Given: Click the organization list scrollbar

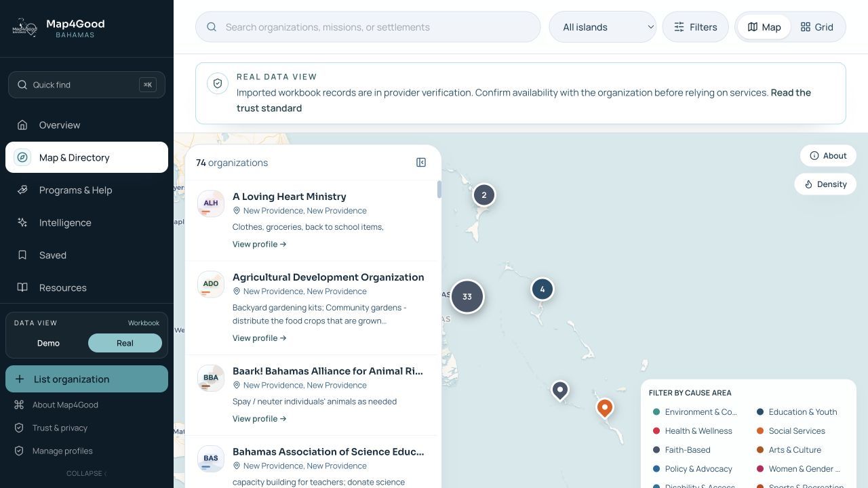Looking at the screenshot, I should 439,190.
